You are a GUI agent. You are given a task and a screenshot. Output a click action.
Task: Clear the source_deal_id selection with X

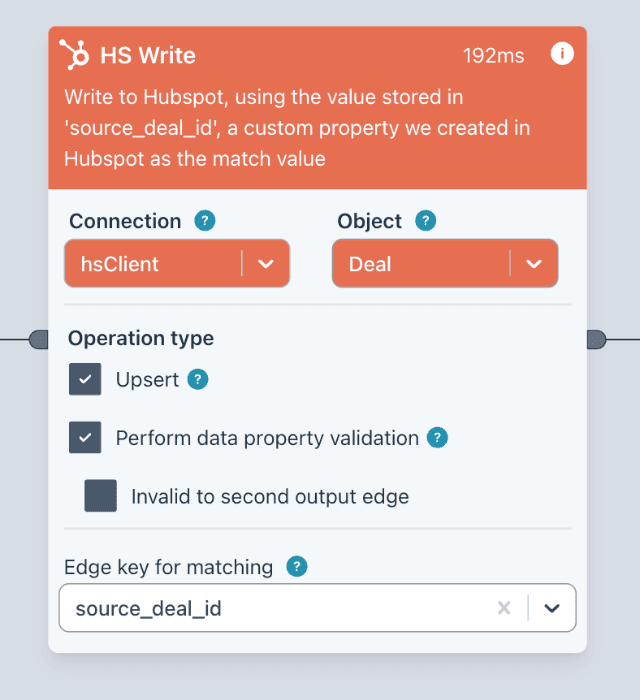coord(504,608)
